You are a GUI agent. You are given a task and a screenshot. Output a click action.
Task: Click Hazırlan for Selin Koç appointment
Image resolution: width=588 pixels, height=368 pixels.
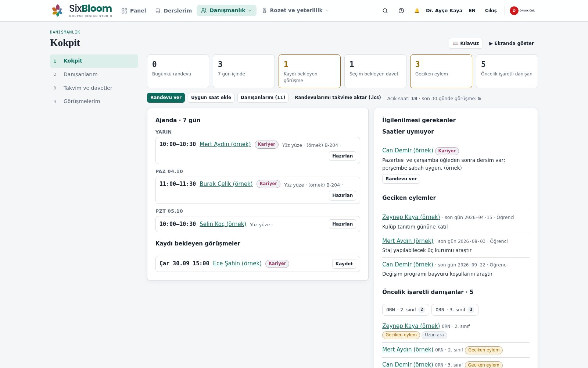click(343, 224)
